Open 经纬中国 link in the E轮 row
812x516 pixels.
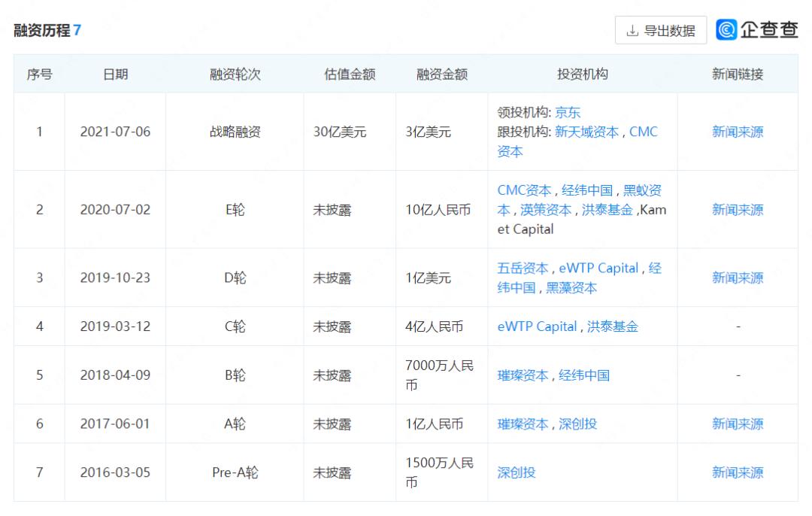587,190
